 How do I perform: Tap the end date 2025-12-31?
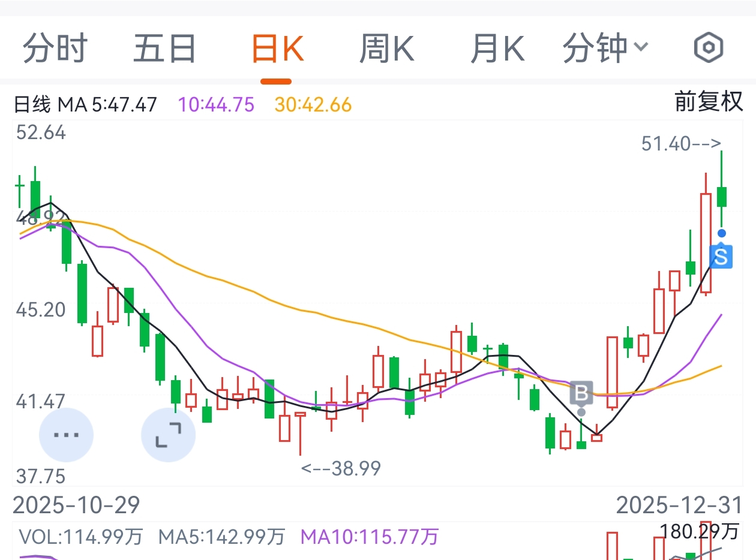pos(679,505)
